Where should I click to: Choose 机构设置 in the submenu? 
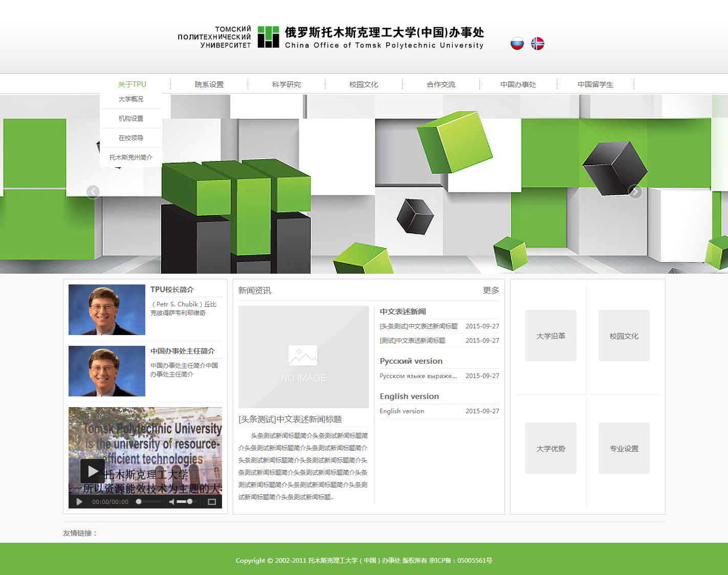(131, 119)
